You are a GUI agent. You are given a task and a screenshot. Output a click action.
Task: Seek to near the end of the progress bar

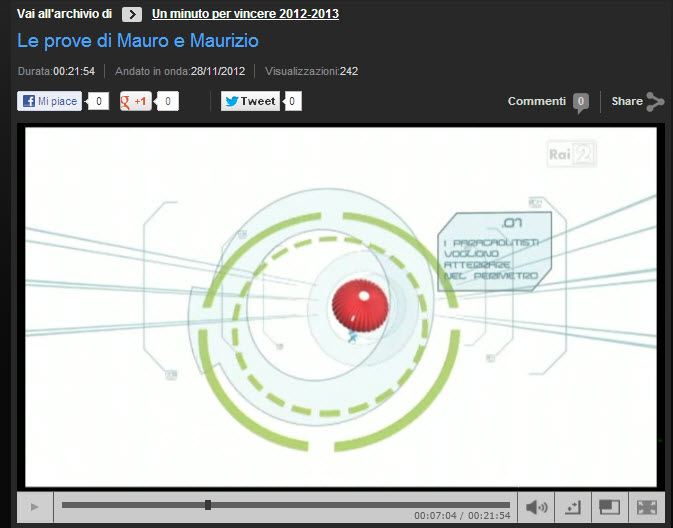point(500,505)
